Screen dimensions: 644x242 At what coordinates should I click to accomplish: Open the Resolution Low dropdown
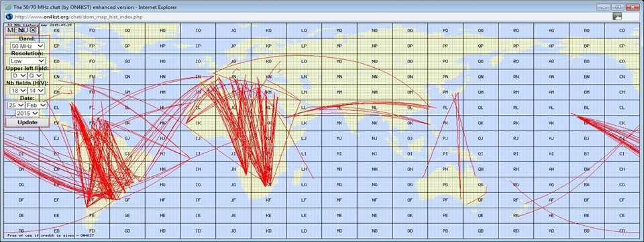[28, 61]
